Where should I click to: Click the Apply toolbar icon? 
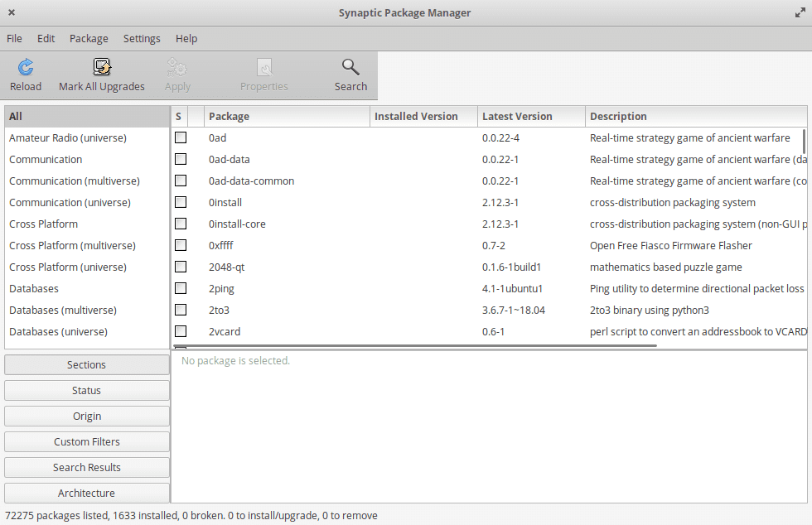177,67
